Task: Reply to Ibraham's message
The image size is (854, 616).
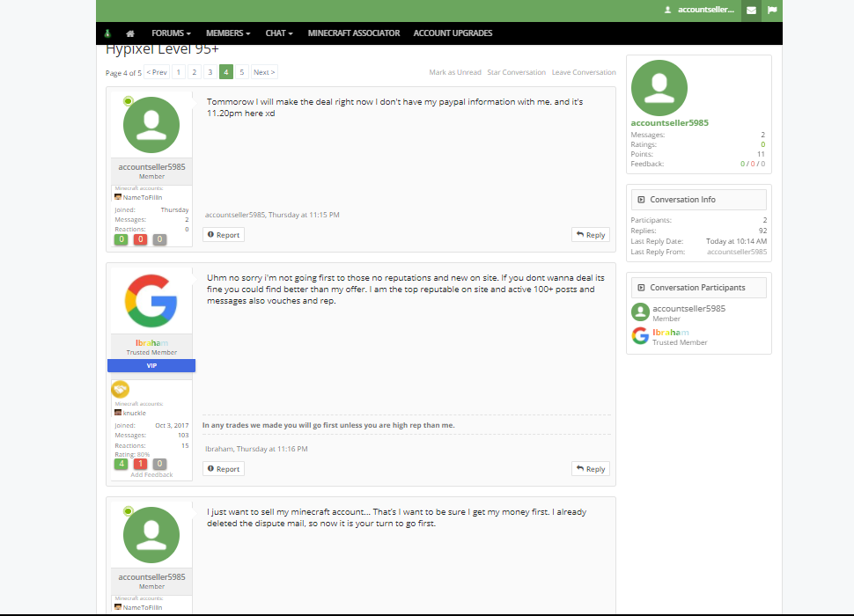Action: pos(591,469)
